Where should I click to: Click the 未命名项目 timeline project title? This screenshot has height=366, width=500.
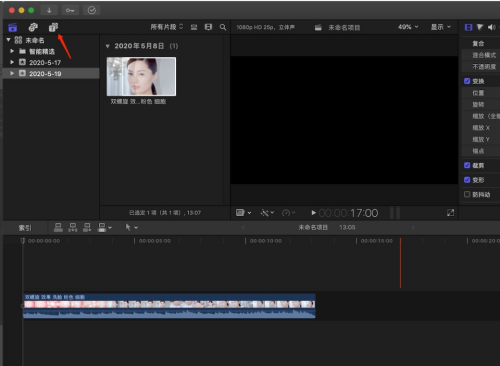click(x=313, y=227)
